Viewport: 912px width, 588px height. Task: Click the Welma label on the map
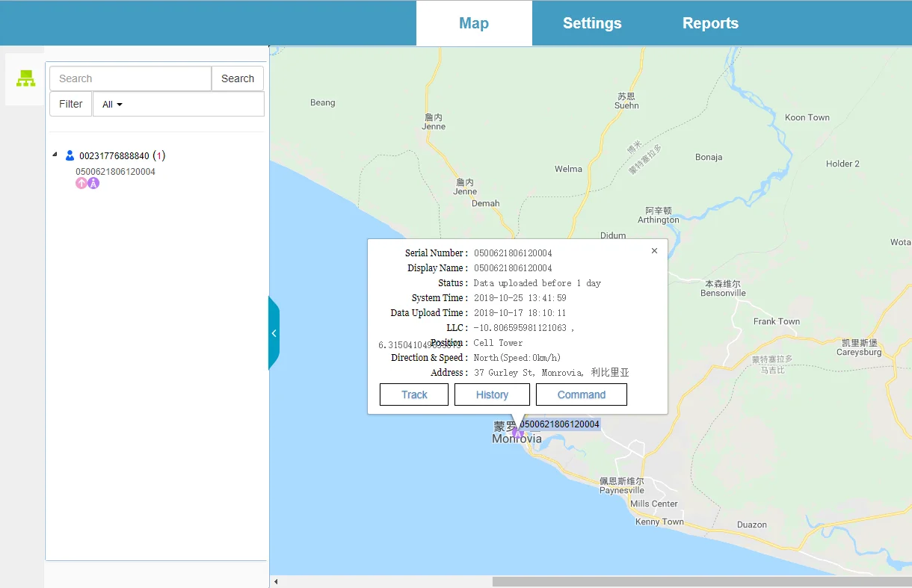click(568, 169)
